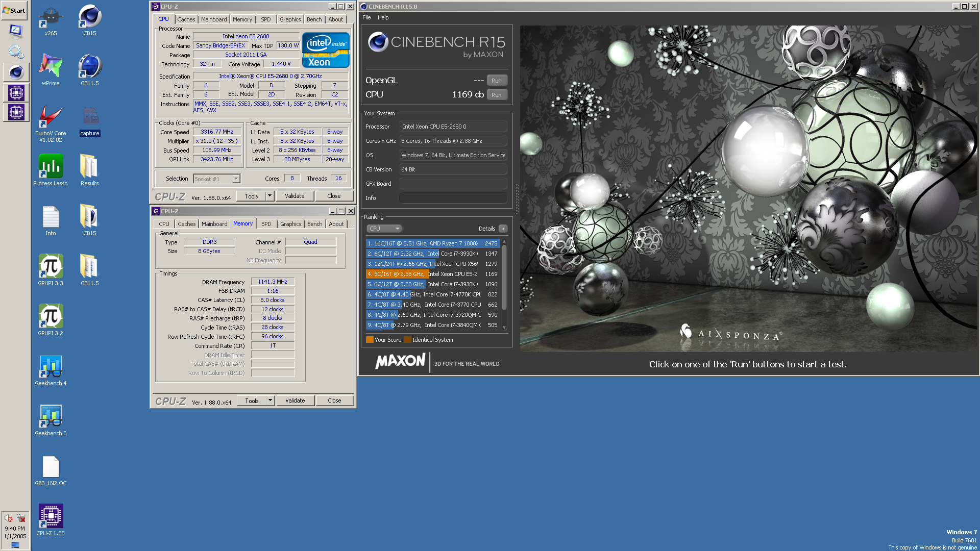This screenshot has height=551, width=980.
Task: Open the Info text file
Action: (x=51, y=220)
